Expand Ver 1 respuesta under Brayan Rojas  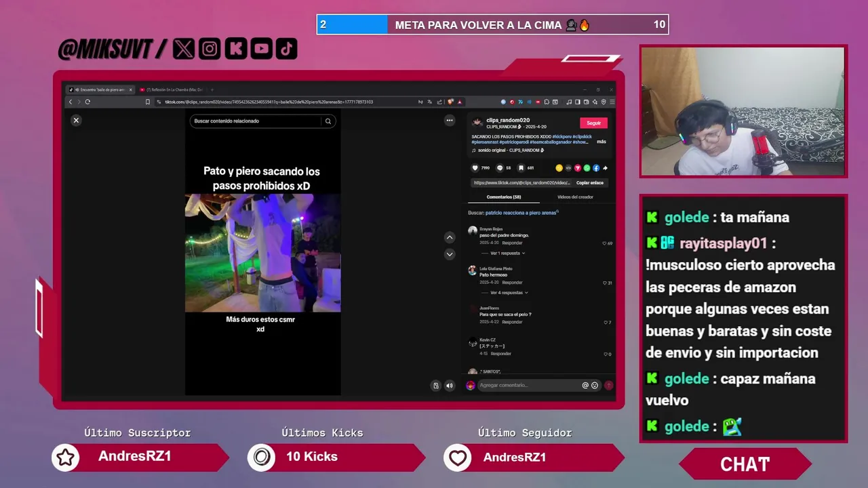pyautogui.click(x=507, y=253)
